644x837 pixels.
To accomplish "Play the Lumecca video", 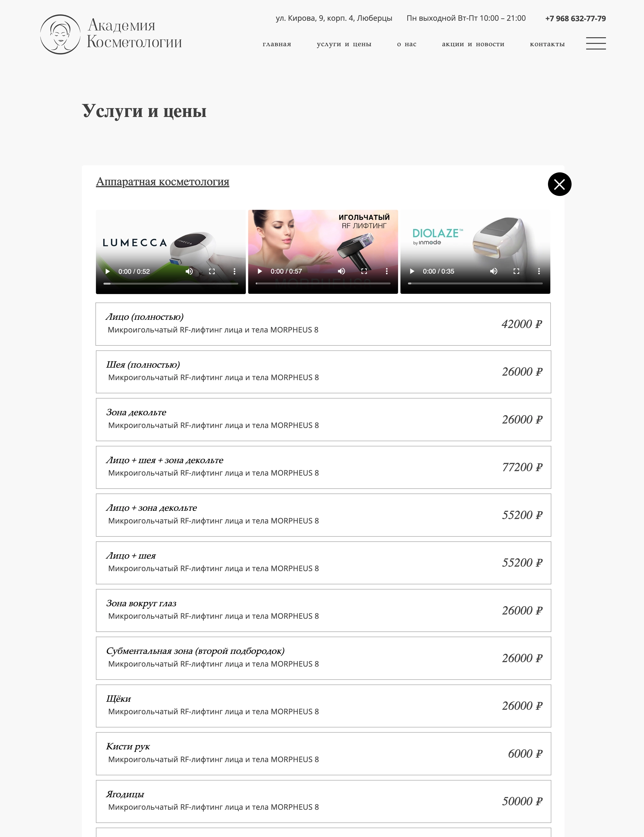I will pyautogui.click(x=108, y=271).
